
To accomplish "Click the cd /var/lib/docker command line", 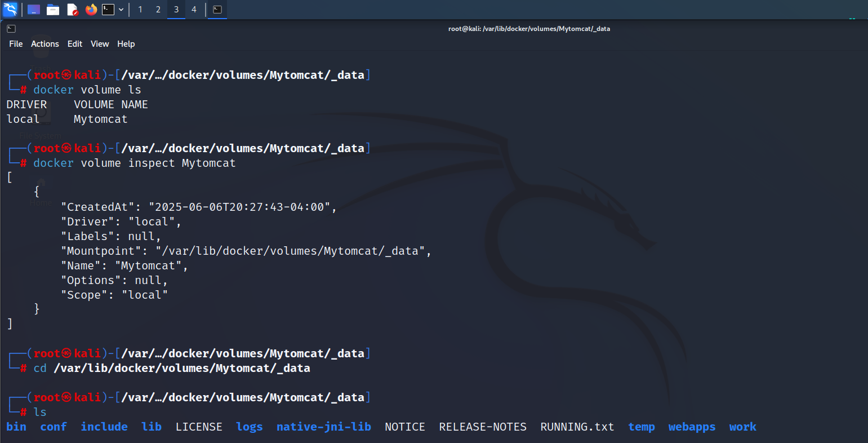I will point(172,368).
